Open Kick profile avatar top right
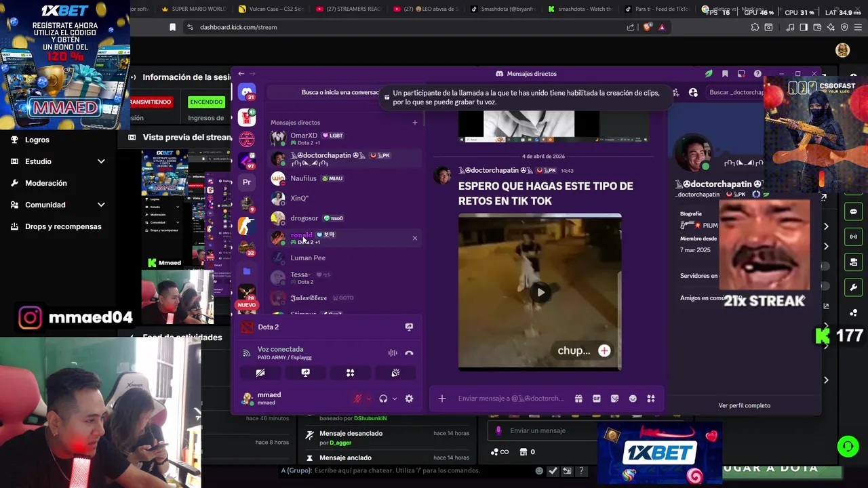This screenshot has width=868, height=488. coord(842,50)
